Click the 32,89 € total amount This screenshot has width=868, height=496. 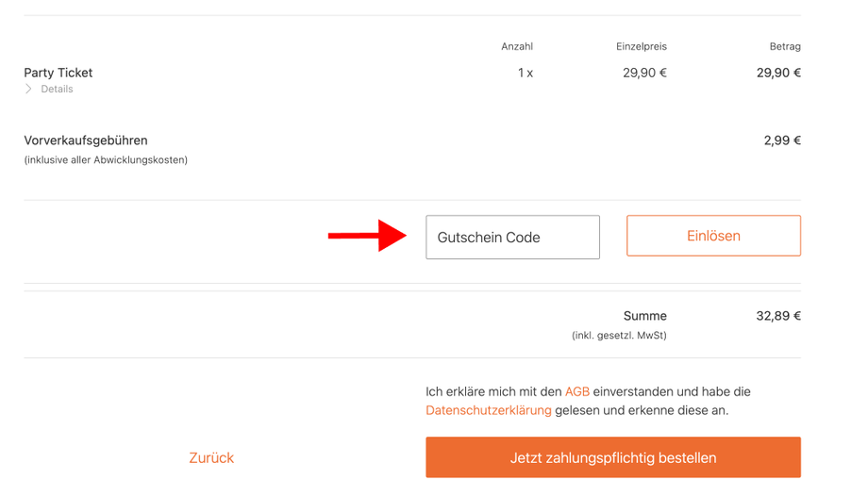778,316
